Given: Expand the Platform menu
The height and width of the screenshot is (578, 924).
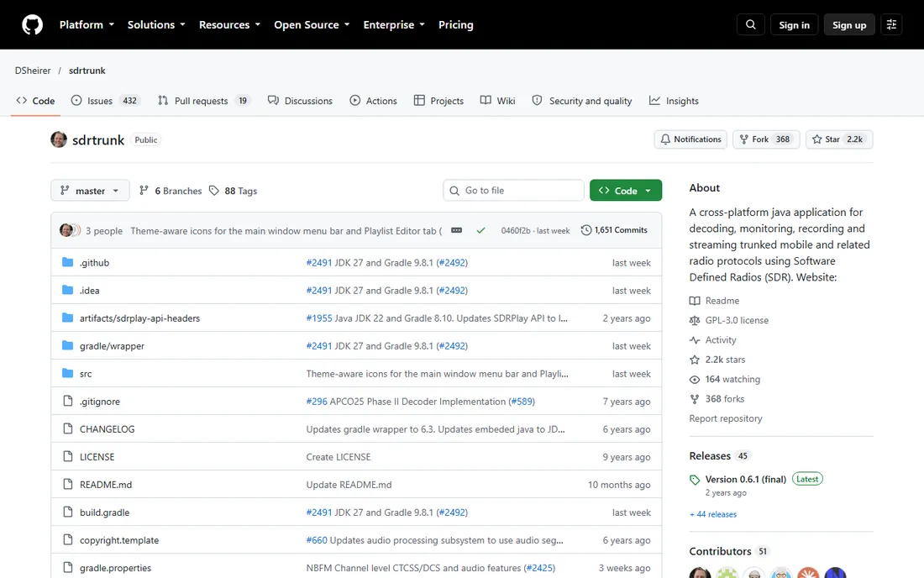Looking at the screenshot, I should [87, 24].
